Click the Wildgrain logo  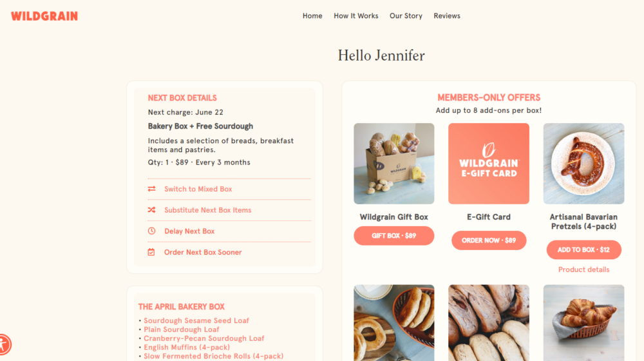click(44, 16)
